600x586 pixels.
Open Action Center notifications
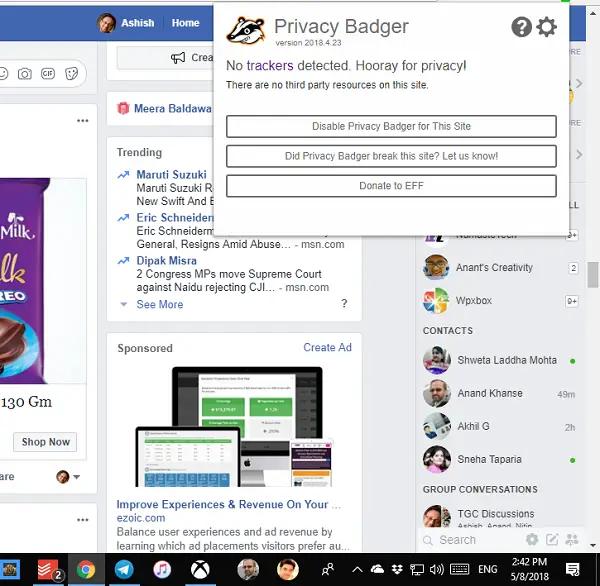coord(573,570)
